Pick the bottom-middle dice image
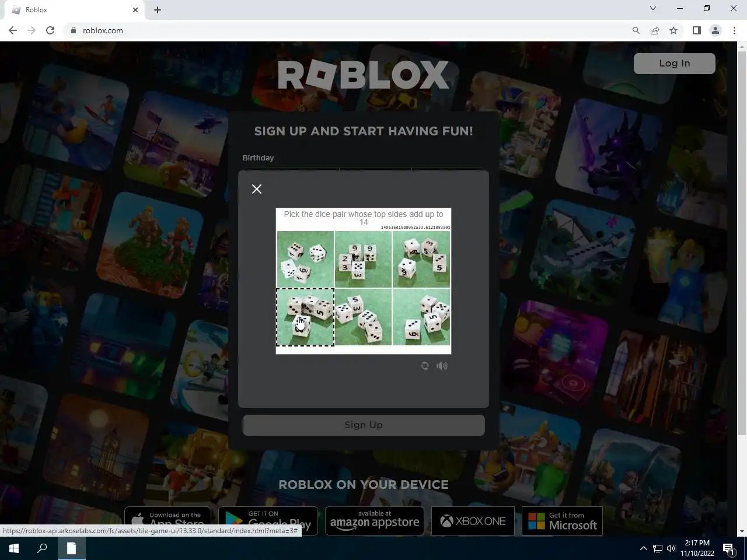This screenshot has height=560, width=747. (x=363, y=317)
